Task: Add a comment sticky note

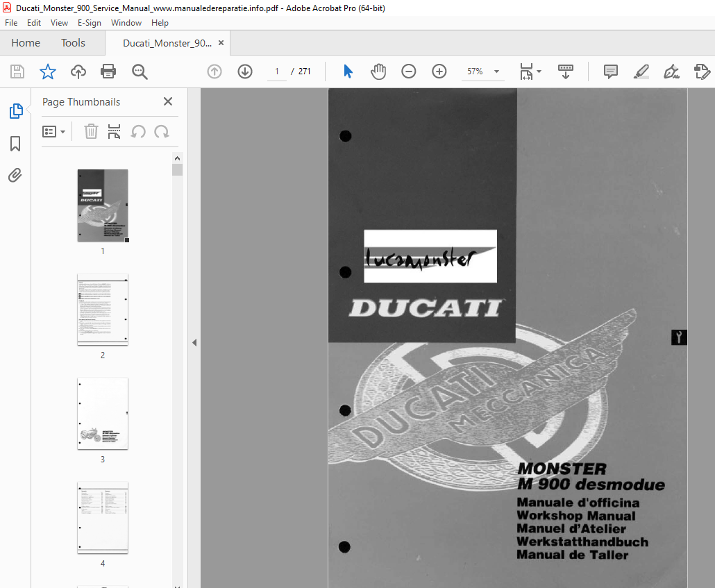Action: point(611,72)
